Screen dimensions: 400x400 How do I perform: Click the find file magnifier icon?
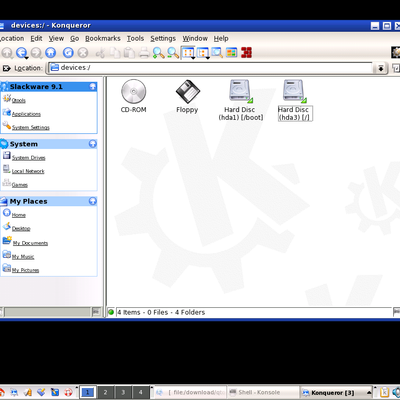(217, 52)
